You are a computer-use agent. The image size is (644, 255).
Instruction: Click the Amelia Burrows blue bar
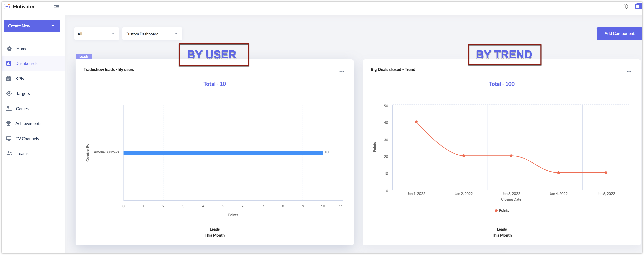click(223, 152)
